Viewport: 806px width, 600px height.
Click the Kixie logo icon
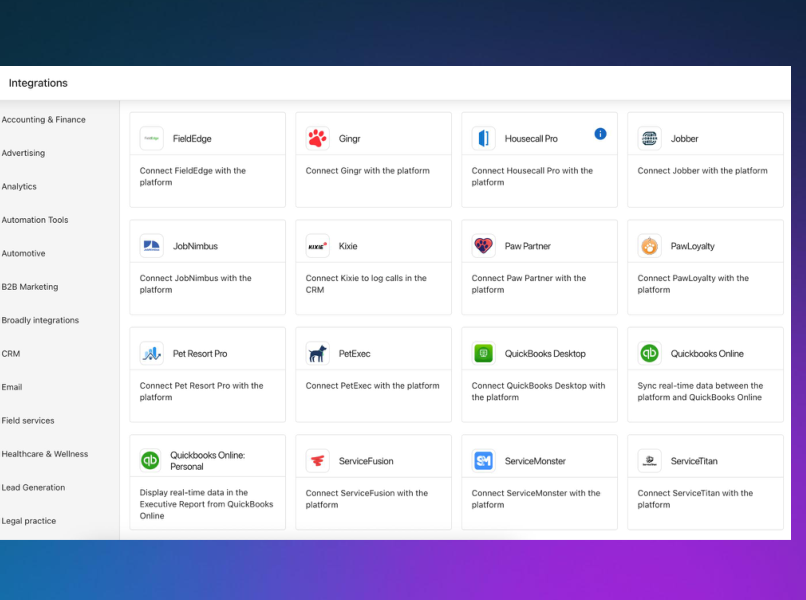(318, 246)
